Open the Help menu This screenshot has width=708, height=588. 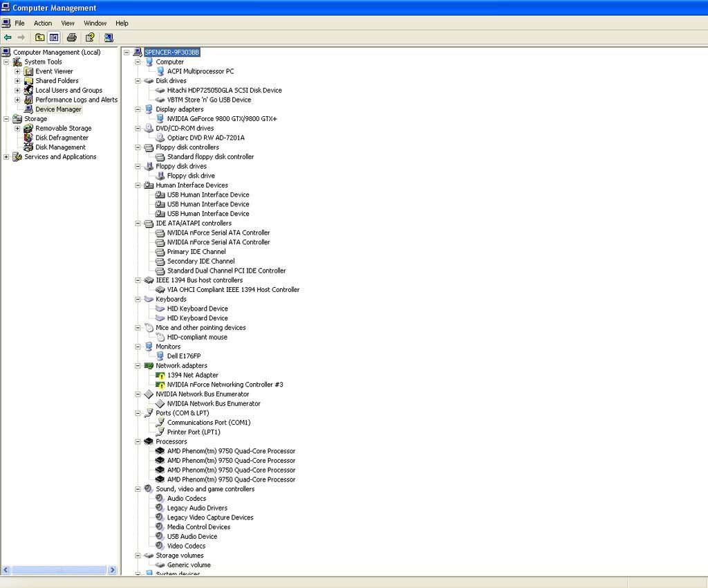point(122,23)
